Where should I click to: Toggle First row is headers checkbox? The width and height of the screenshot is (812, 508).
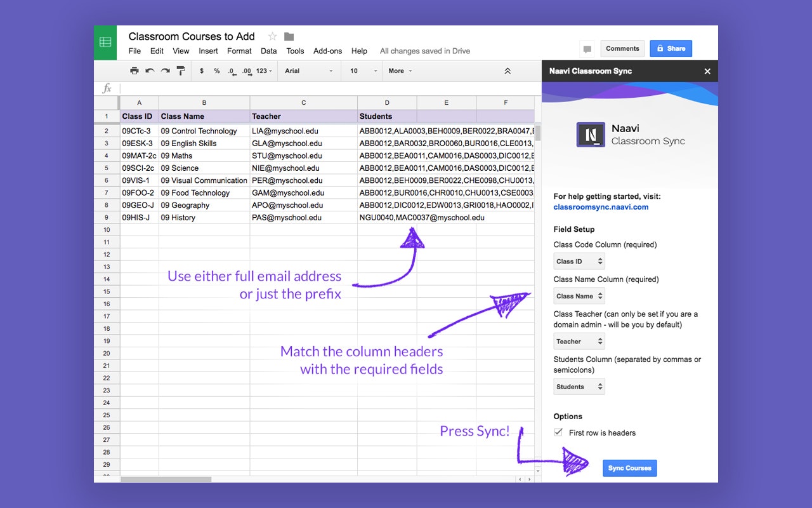(x=558, y=432)
